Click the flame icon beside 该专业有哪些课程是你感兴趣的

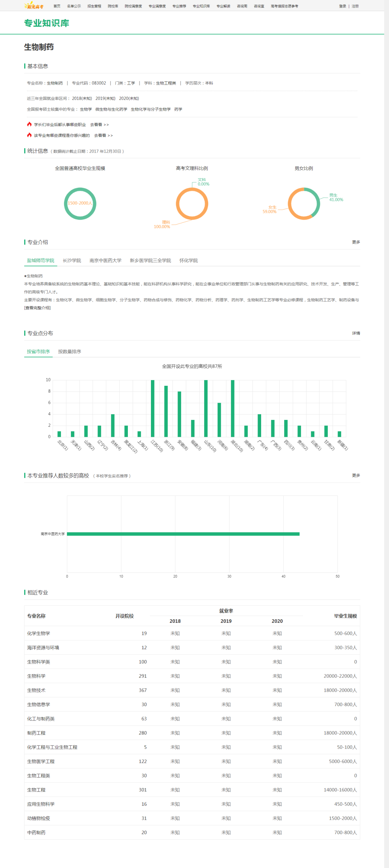coord(29,135)
